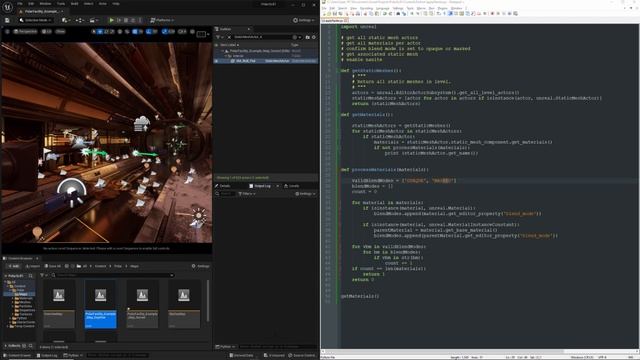Open the Platforms dropdown menu
The image size is (640, 360).
coord(162,20)
